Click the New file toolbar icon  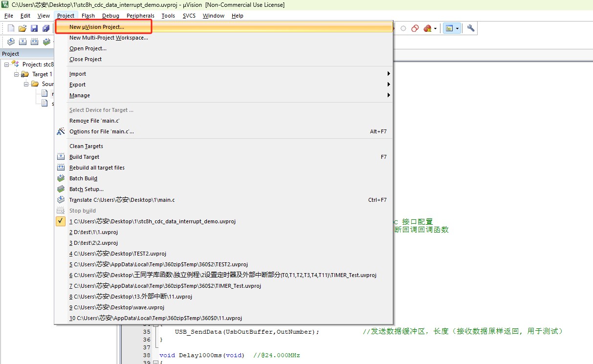(x=11, y=28)
